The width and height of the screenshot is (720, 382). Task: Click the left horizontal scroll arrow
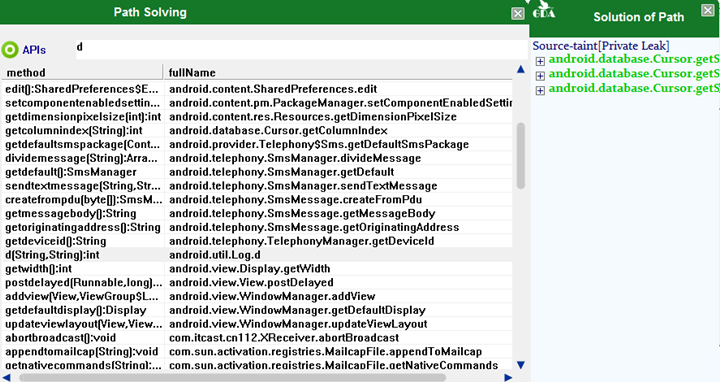click(6, 377)
